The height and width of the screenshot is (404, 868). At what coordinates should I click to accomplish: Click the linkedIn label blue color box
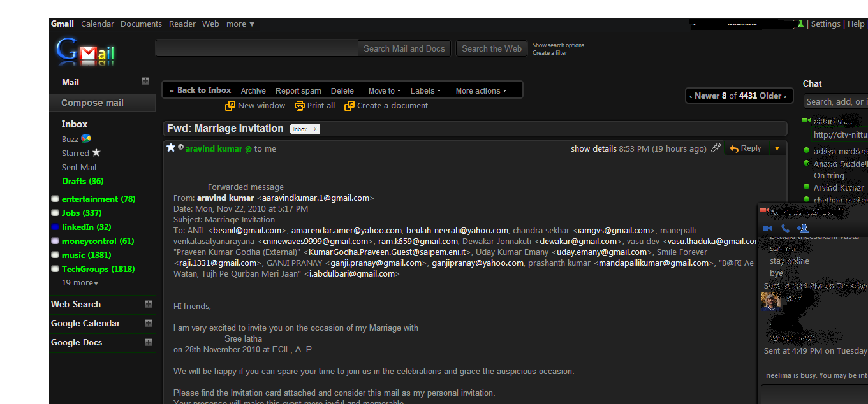[x=55, y=227]
